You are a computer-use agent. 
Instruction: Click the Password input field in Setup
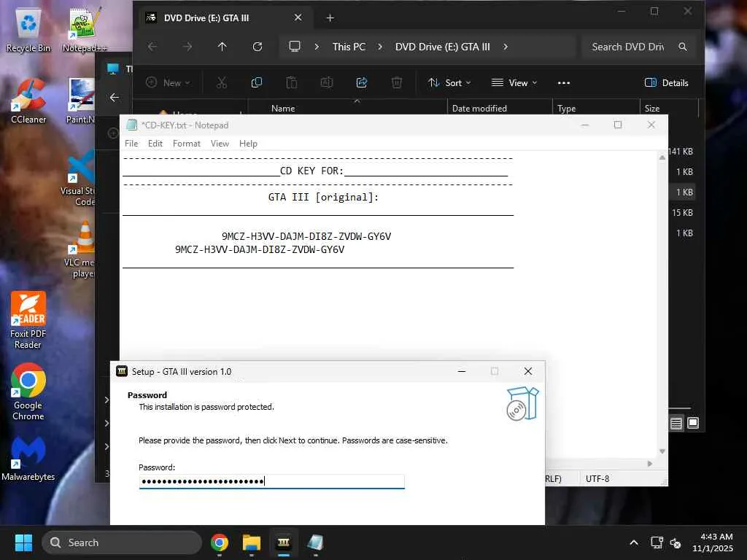tap(271, 481)
